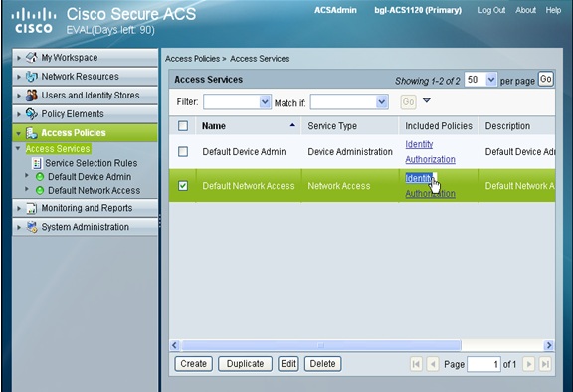Click the System Administration icon
Image resolution: width=573 pixels, height=392 pixels.
pos(32,227)
